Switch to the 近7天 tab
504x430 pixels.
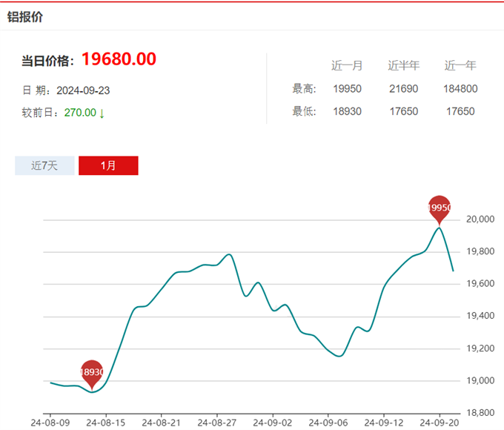44,165
